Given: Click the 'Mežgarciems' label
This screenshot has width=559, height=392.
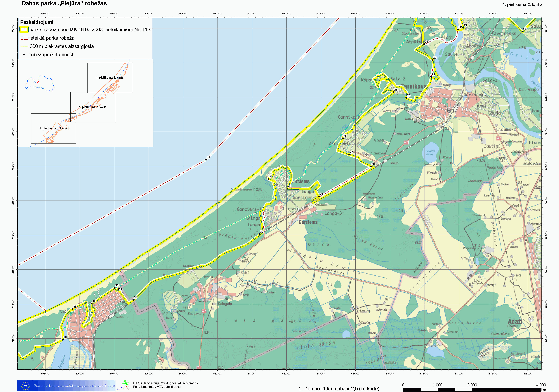Looking at the screenshot, I should 375,197.
